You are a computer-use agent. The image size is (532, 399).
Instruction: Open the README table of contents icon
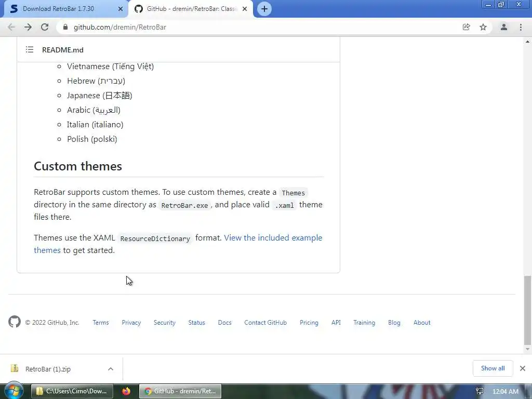[x=30, y=49]
